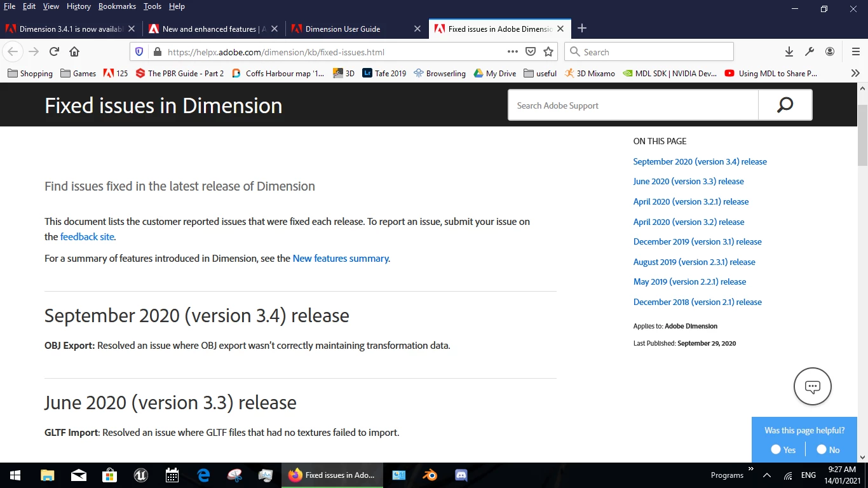Open the Firefox account avatar icon
The image size is (868, 488).
(830, 51)
